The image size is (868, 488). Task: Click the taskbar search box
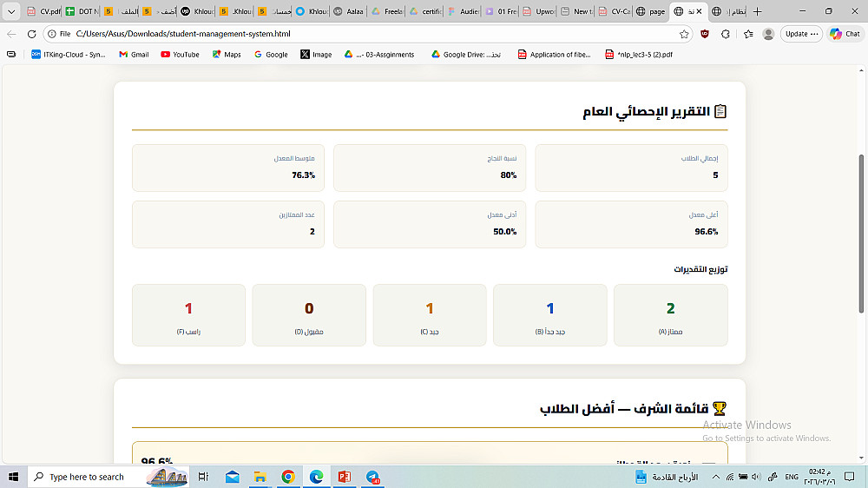108,477
